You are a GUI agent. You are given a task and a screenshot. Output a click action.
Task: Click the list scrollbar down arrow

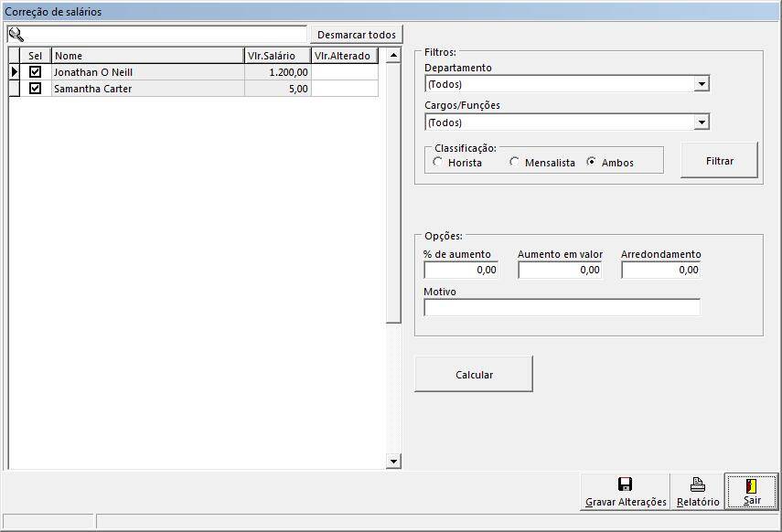pos(393,462)
